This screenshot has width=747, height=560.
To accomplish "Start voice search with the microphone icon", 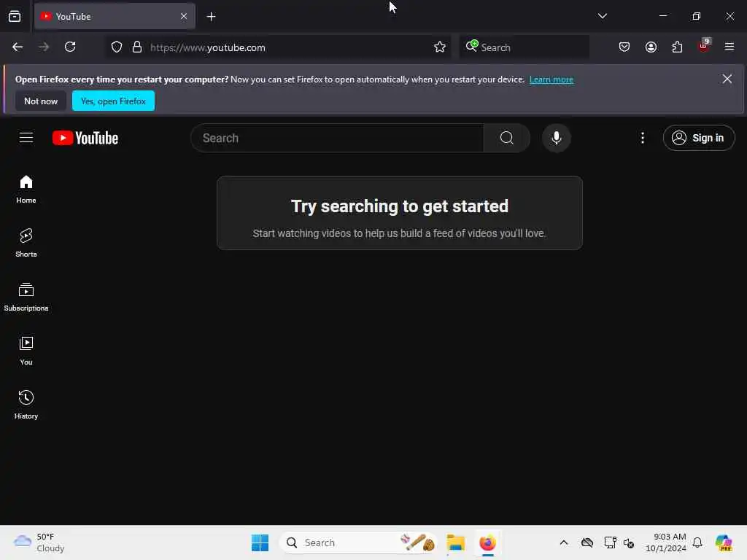I will point(556,138).
